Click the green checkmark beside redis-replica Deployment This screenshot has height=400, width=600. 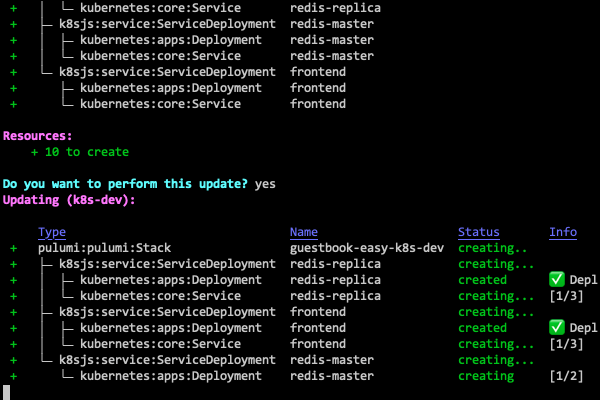pos(557,280)
